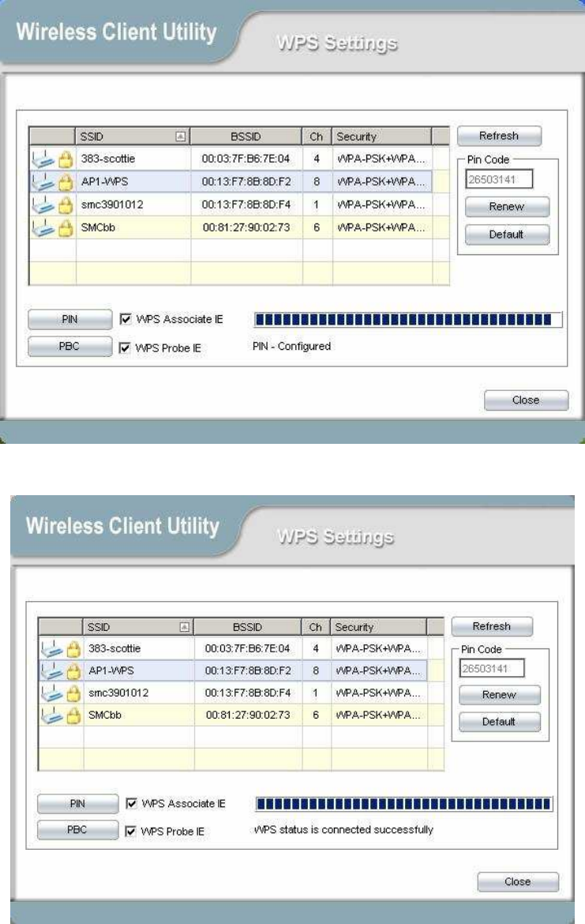Select SSID smc3901012 in lower connected-successfully window

click(118, 693)
